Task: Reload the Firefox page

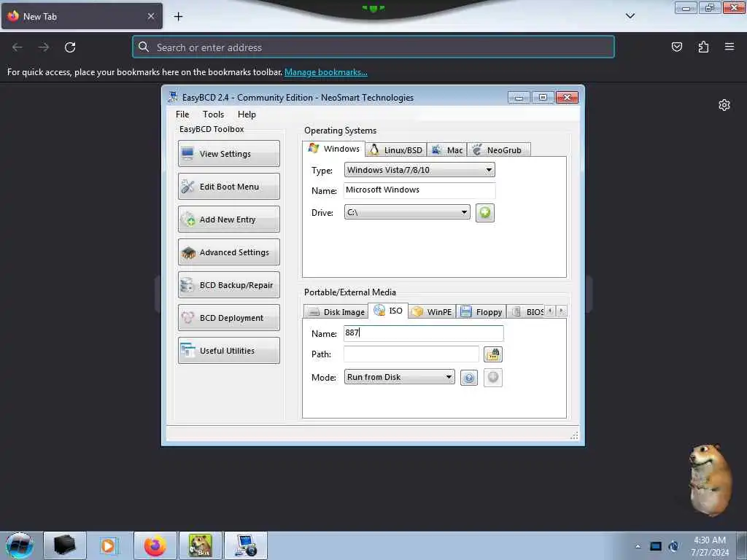Action: point(70,47)
